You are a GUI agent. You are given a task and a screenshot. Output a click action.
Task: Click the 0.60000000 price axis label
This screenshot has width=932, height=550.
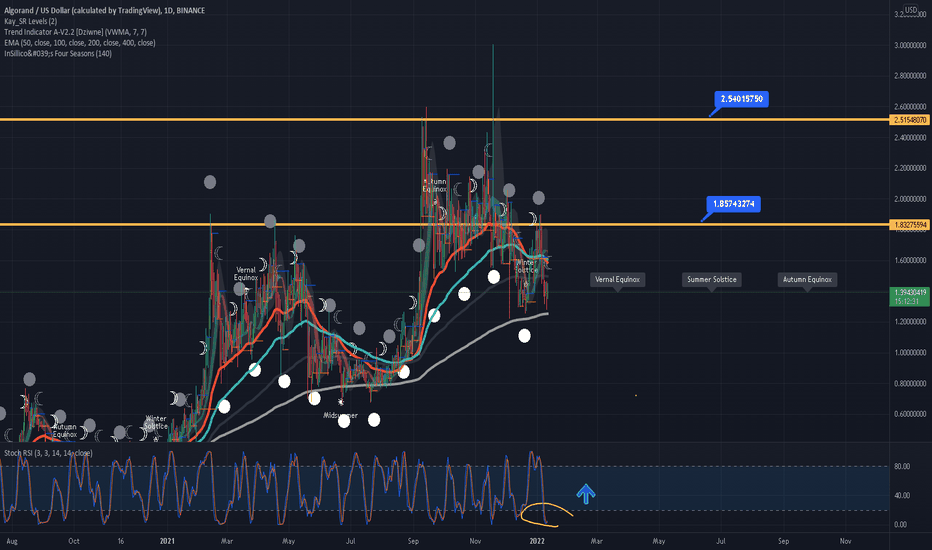(x=910, y=414)
